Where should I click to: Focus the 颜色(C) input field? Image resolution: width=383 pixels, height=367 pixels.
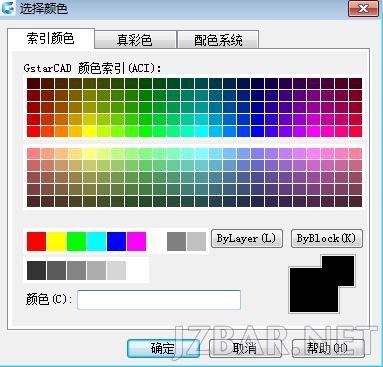(159, 300)
